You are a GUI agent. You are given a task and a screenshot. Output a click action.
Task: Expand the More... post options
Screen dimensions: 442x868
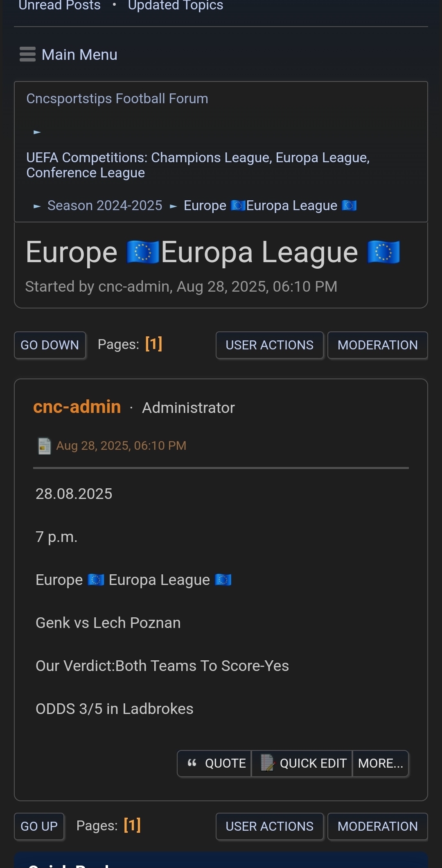click(x=381, y=764)
